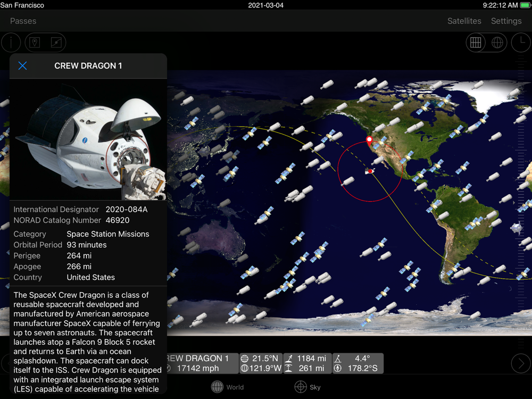532x399 pixels.
Task: Tap the orbit track-satellite icon
Action: pos(56,43)
